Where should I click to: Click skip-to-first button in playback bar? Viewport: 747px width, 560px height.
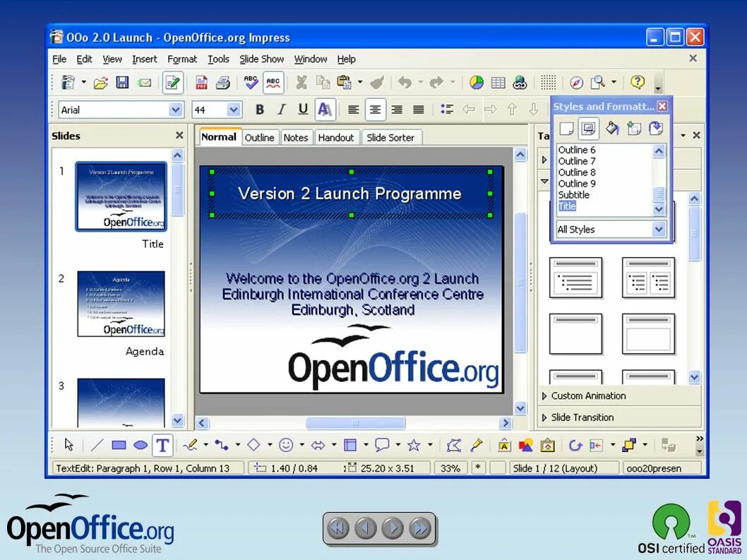coord(339,528)
